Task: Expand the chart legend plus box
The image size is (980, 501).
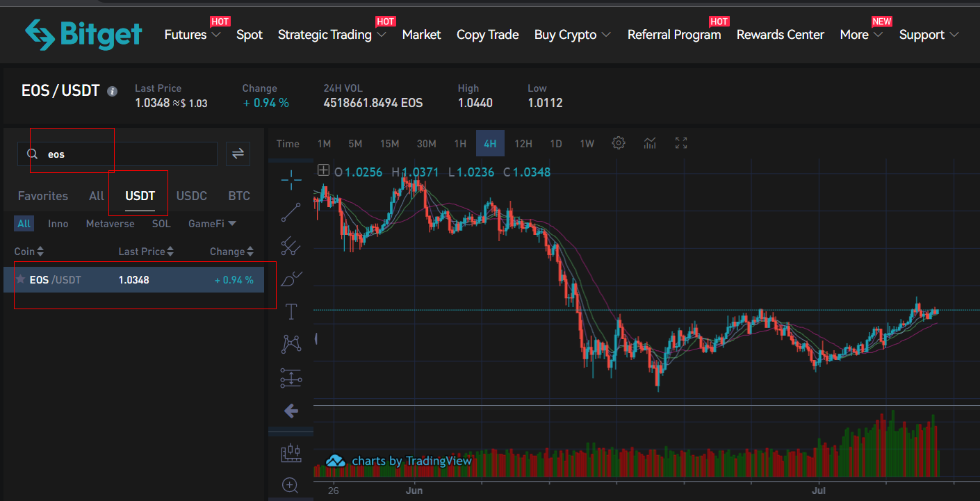Action: pyautogui.click(x=323, y=170)
